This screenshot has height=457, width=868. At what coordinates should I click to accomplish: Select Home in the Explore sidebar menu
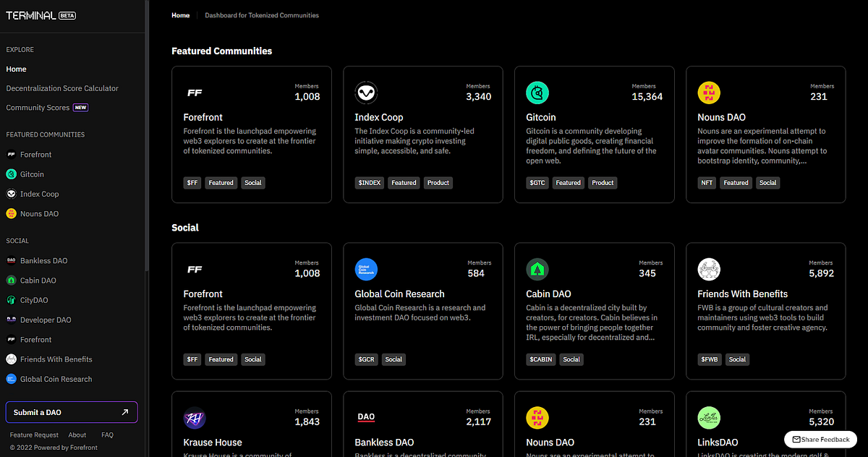click(x=16, y=69)
